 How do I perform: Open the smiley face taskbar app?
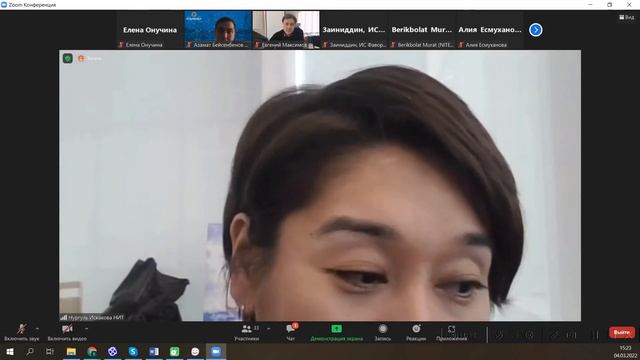195,351
